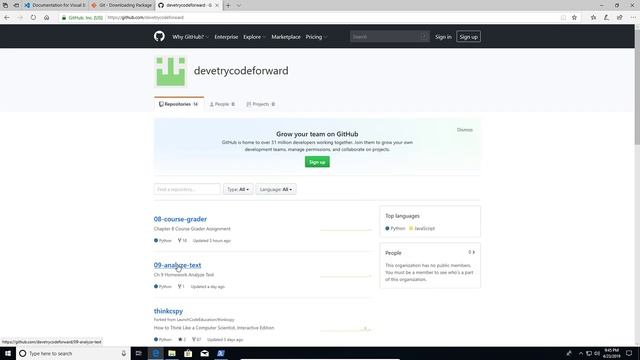Click the Share icon in Edge toolbar
Image resolution: width=640 pixels, height=360 pixels.
(620, 18)
